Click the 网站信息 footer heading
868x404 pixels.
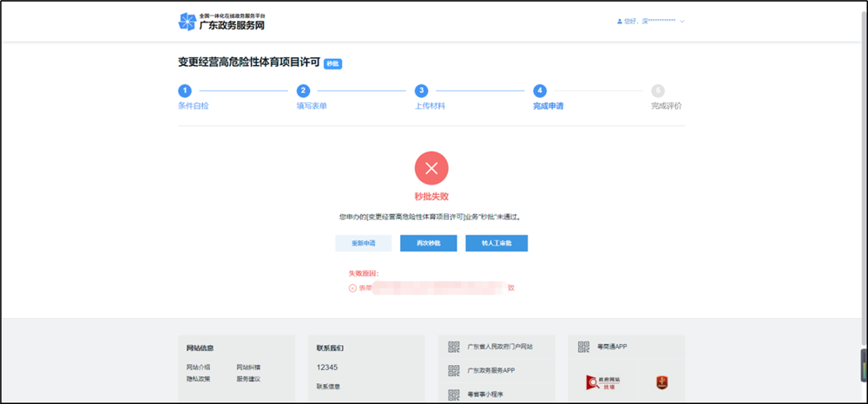[x=200, y=349]
